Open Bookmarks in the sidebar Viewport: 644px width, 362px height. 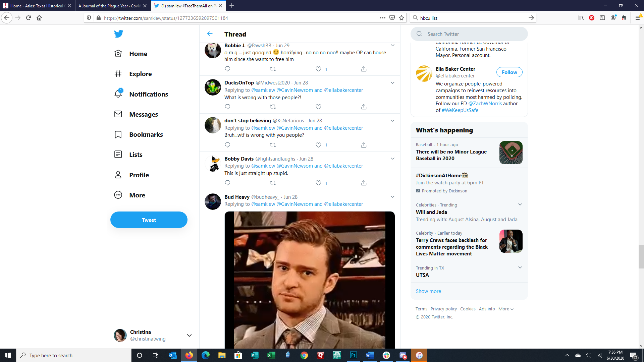(x=146, y=134)
